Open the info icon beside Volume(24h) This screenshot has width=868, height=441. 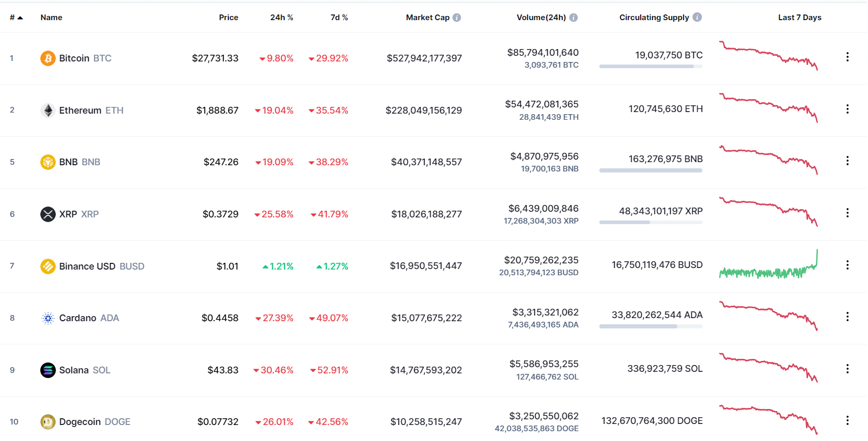[574, 18]
